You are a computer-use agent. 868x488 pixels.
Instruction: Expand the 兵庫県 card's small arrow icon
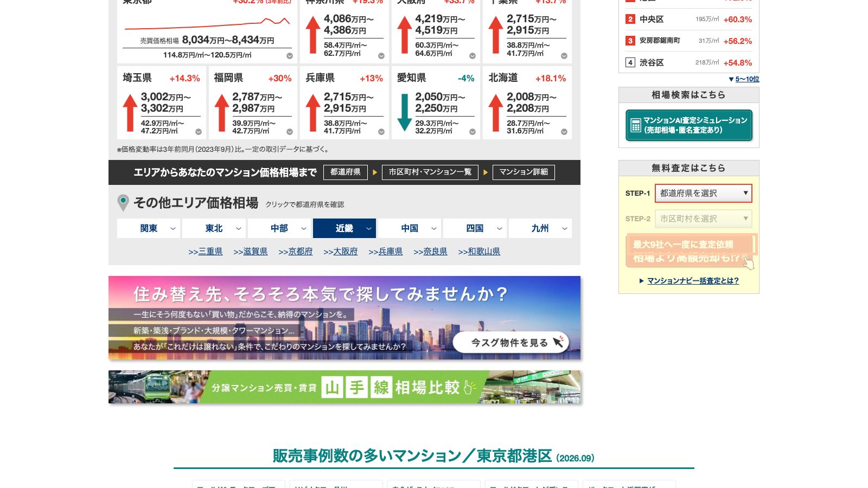[381, 132]
